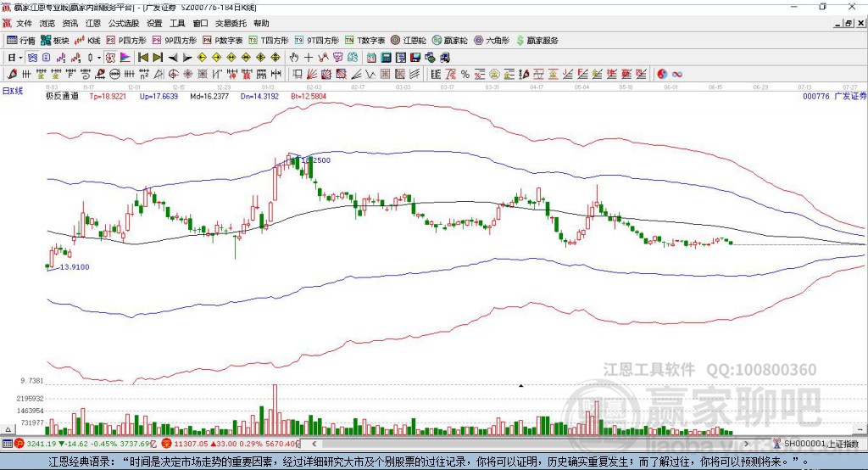Select the hand pan tool icon

coord(294,58)
